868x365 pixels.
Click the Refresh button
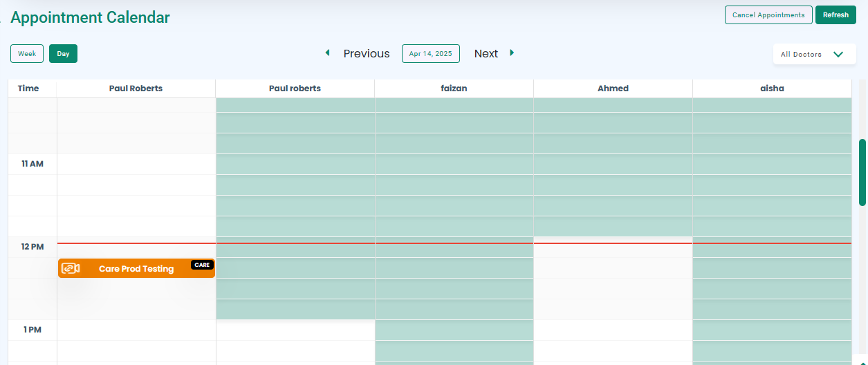835,15
